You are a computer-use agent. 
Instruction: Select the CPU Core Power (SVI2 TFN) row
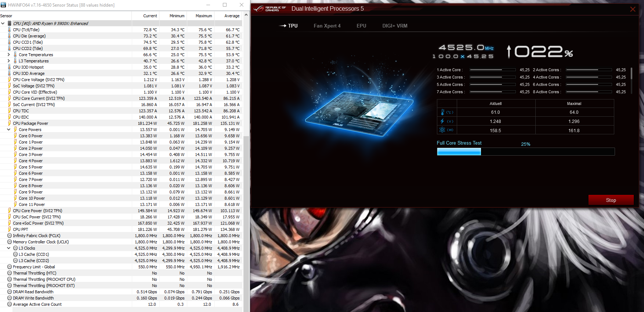click(x=121, y=210)
